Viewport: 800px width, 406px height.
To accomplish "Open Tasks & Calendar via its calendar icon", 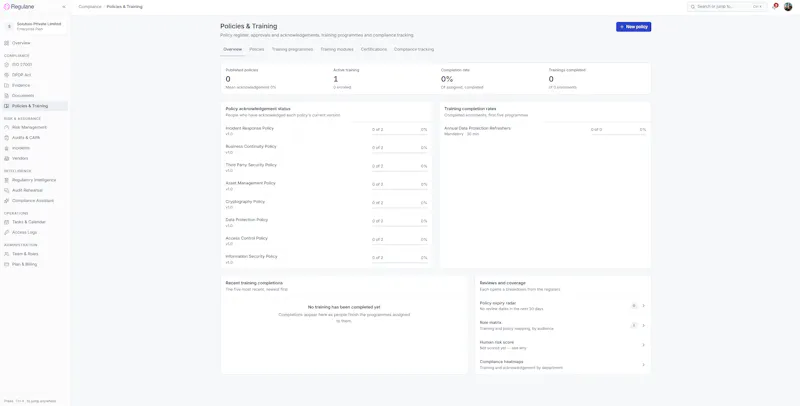I will pos(7,222).
